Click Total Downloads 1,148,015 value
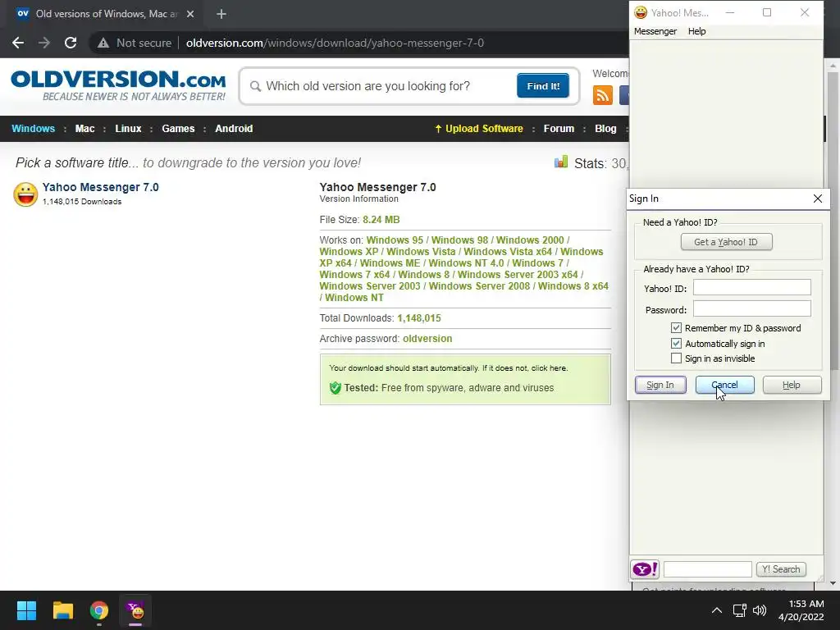This screenshot has width=840, height=630. (419, 318)
